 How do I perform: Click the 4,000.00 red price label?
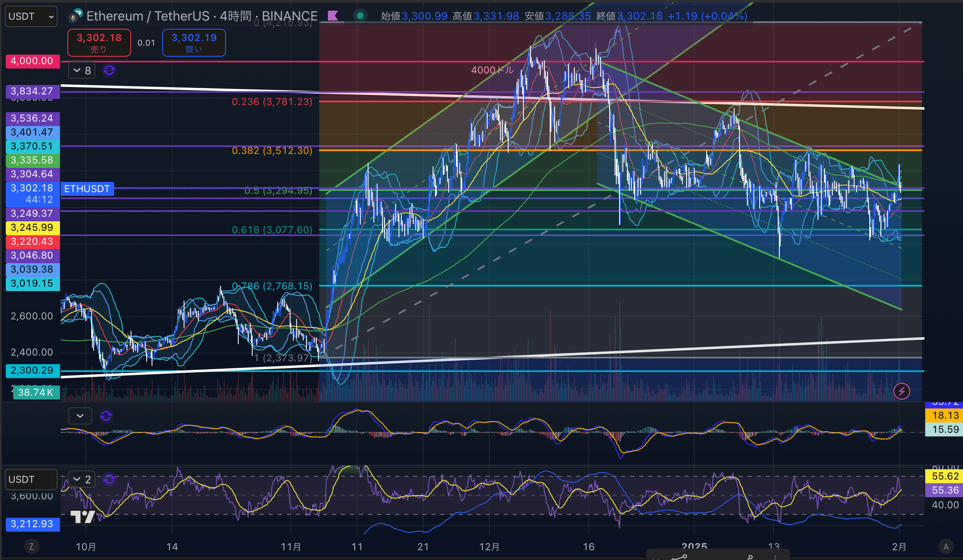pyautogui.click(x=32, y=61)
